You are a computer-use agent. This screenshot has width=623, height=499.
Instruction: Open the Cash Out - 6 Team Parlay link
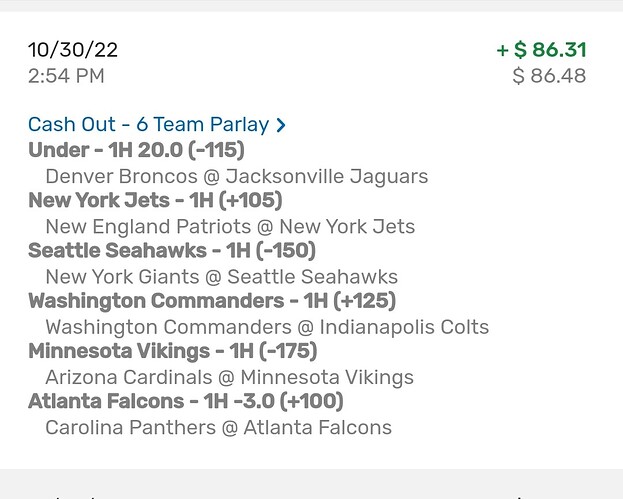[148, 125]
